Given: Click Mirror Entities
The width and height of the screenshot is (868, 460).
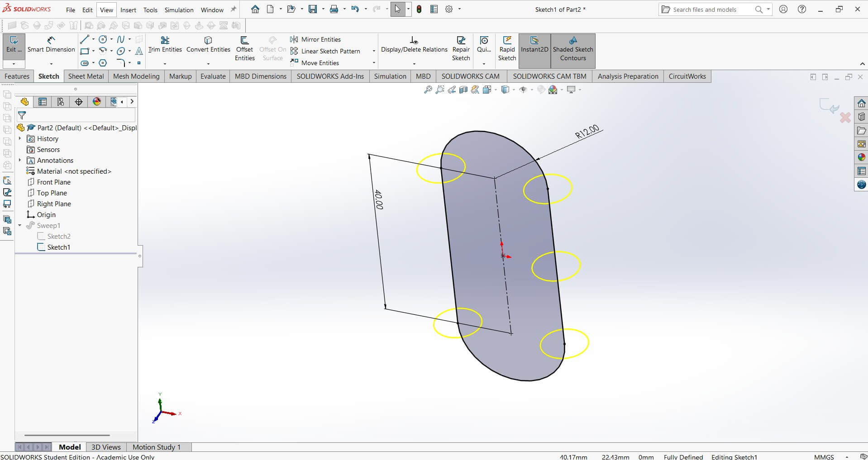Looking at the screenshot, I should (315, 39).
